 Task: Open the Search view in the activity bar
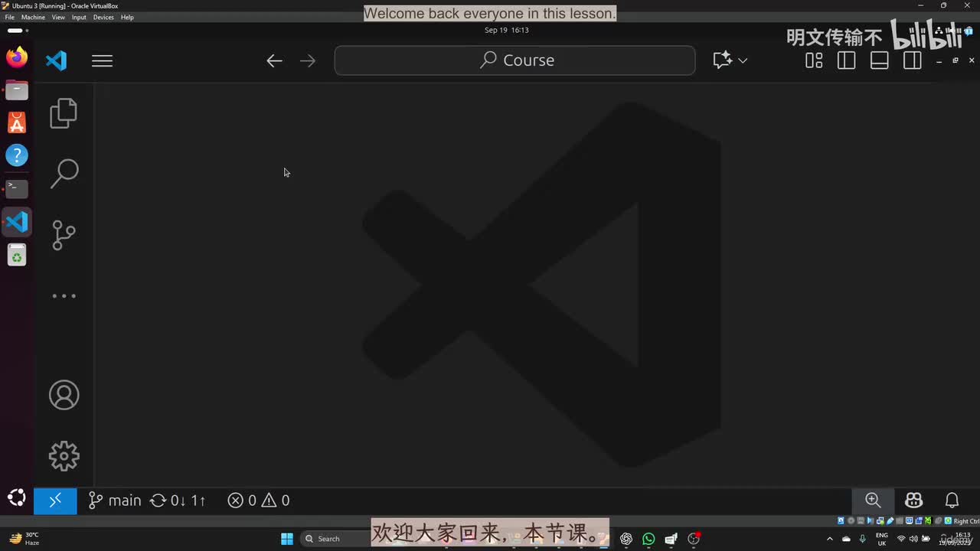(x=64, y=174)
